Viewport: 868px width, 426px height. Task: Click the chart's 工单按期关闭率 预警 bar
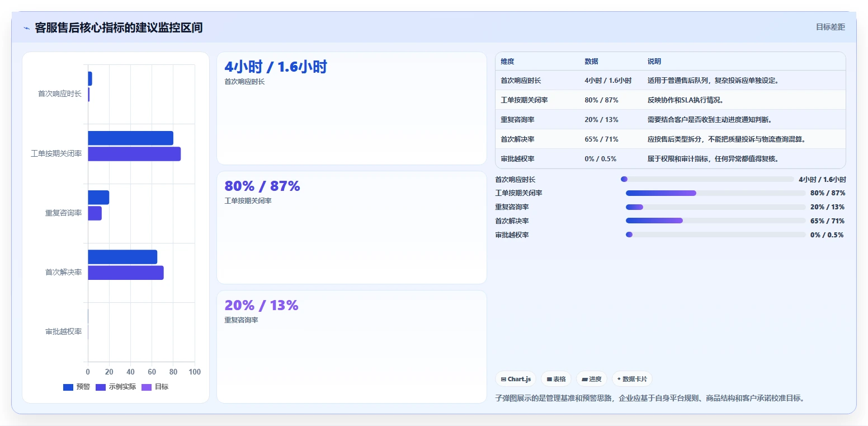(130, 138)
